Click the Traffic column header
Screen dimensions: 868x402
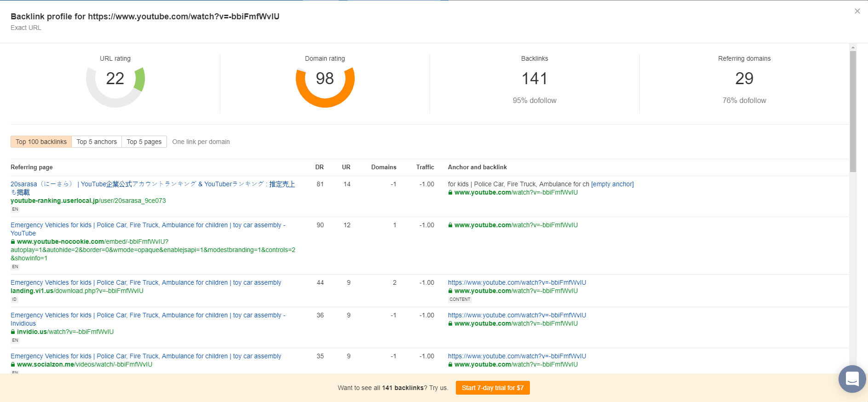pos(425,167)
